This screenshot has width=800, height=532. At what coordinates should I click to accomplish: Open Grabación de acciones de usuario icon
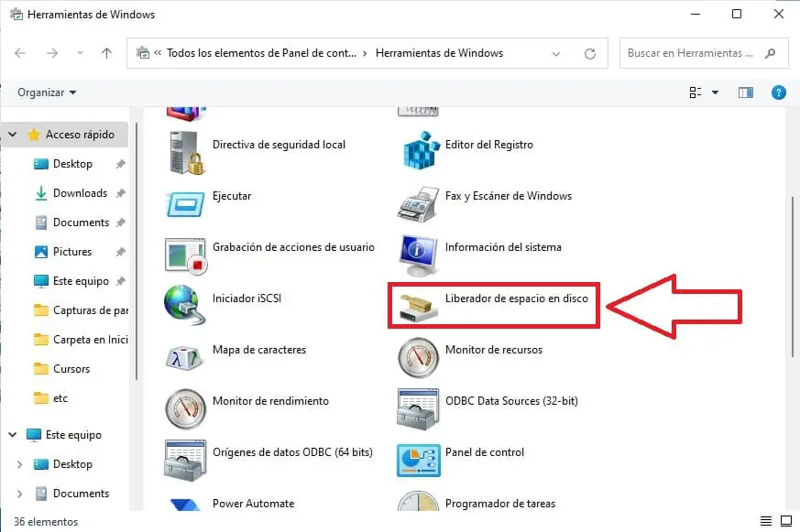[x=186, y=255]
